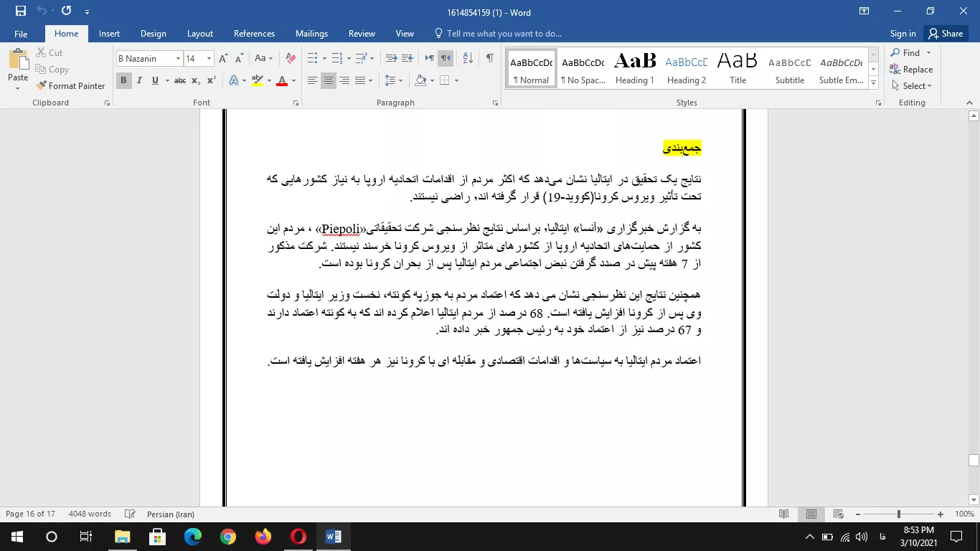980x551 pixels.
Task: Open the Paste options dropdown arrow
Action: coord(18,89)
